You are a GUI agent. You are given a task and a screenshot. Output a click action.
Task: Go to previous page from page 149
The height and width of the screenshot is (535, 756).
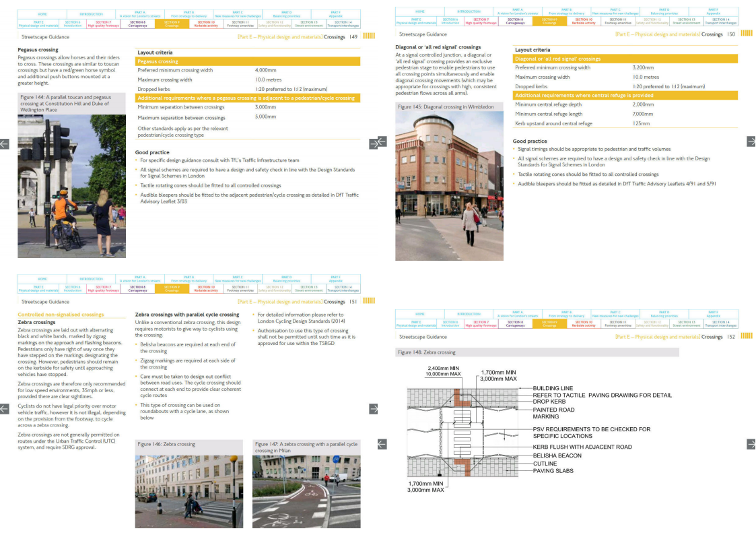tap(4, 144)
